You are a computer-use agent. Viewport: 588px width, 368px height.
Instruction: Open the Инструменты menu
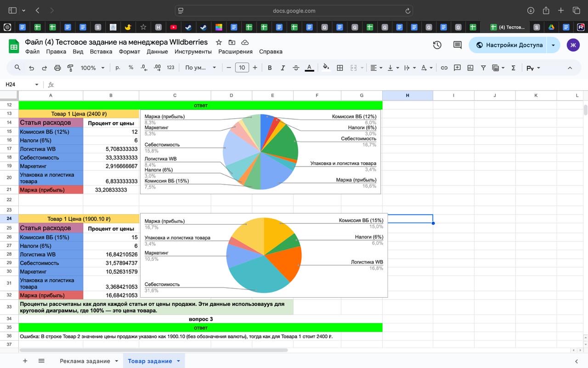point(193,52)
